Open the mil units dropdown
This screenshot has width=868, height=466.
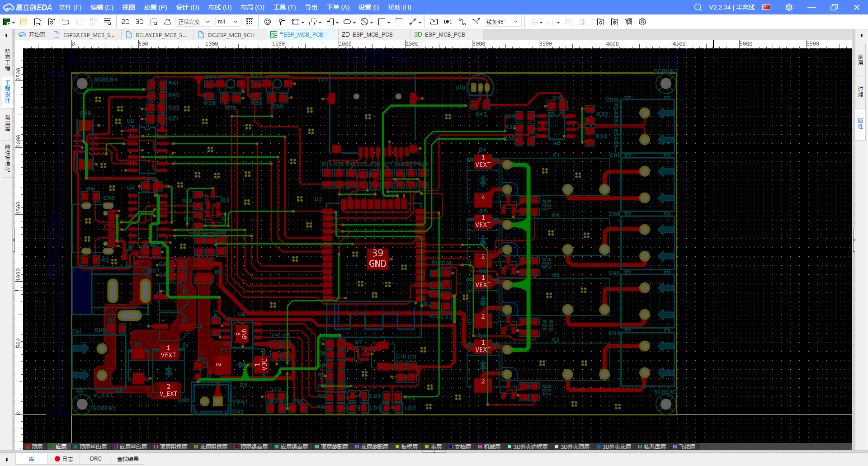click(227, 22)
